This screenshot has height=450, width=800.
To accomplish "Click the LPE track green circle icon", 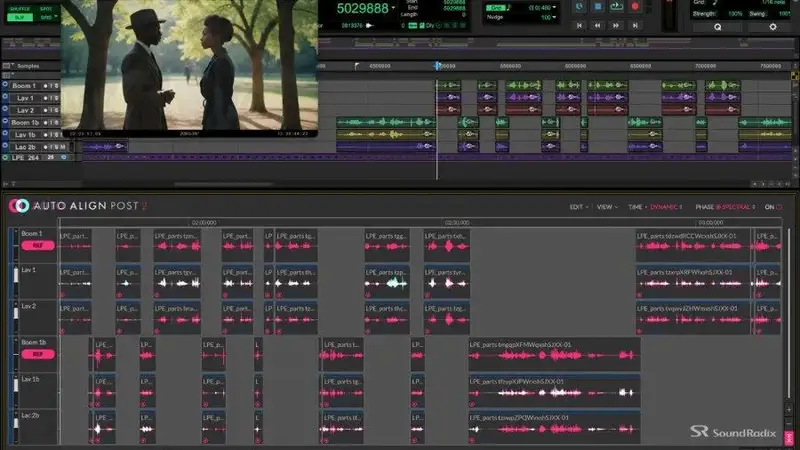I will [5, 158].
